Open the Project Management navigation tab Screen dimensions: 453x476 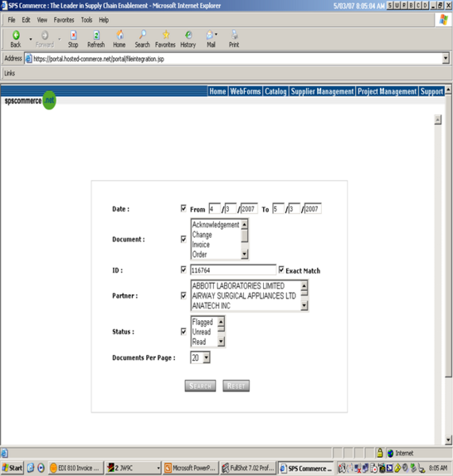(x=387, y=91)
